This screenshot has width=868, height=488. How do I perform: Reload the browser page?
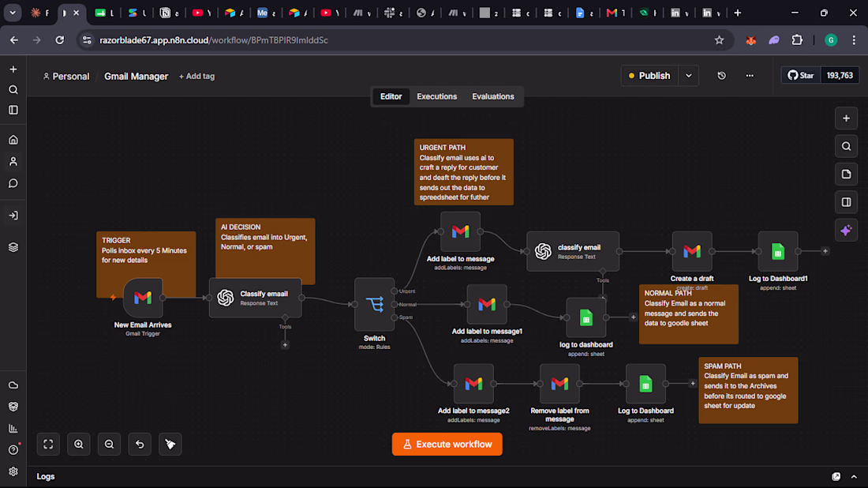59,40
